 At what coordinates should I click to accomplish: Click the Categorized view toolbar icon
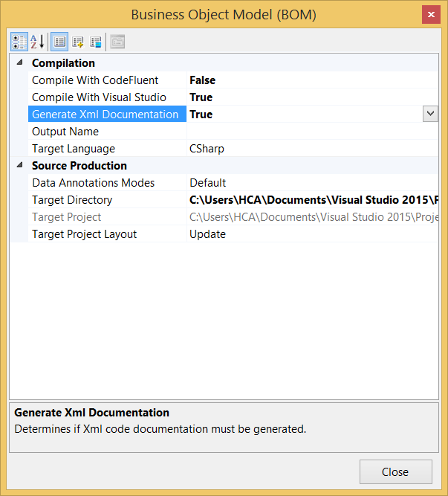point(19,42)
